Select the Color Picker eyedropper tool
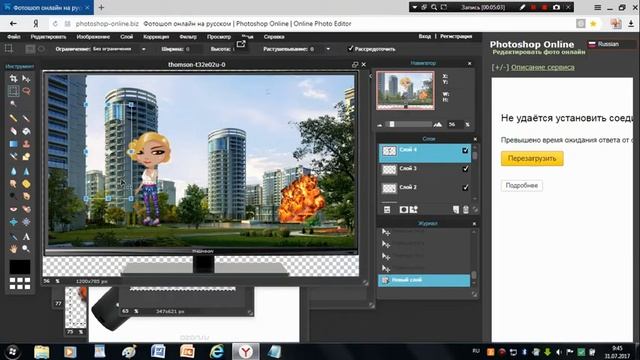Viewport: 640px width, 360px height. pos(13,237)
